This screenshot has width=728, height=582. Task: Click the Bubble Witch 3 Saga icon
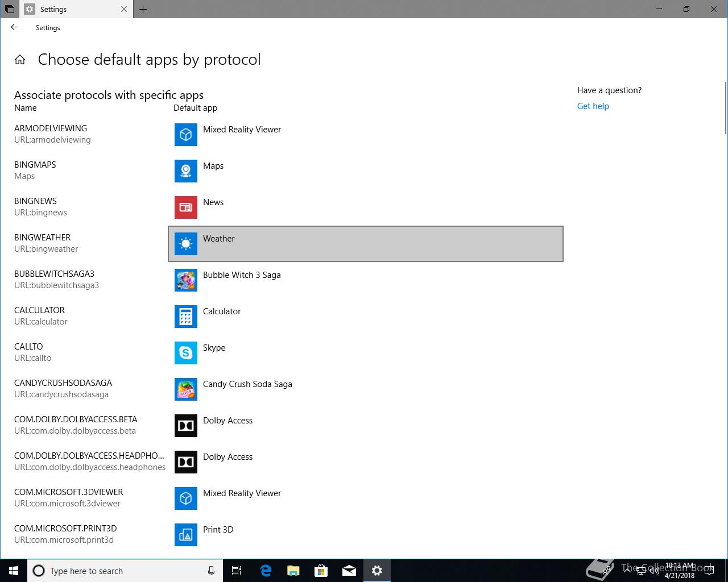tap(186, 280)
